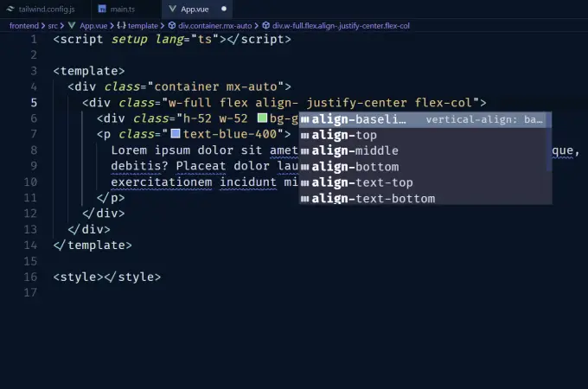Click the align-middle suggestion icon
This screenshot has height=389, width=588.
(x=304, y=151)
